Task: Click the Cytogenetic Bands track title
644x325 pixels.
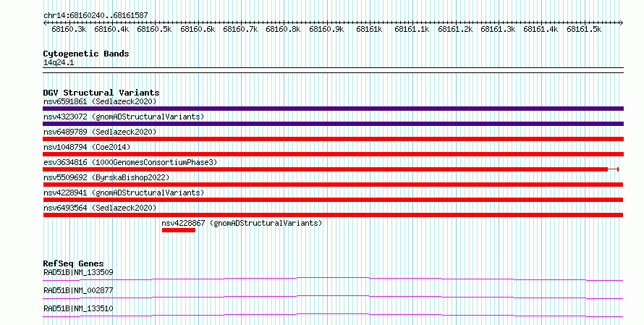Action: (x=86, y=54)
